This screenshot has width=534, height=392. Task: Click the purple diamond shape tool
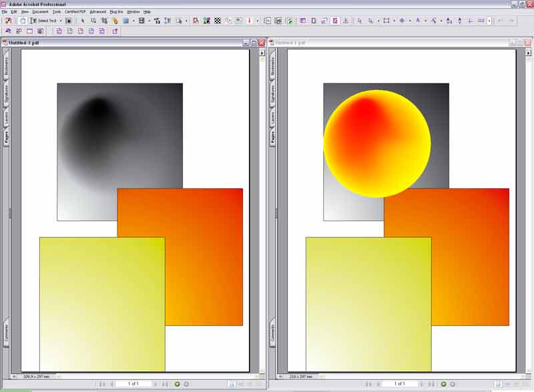(402, 21)
